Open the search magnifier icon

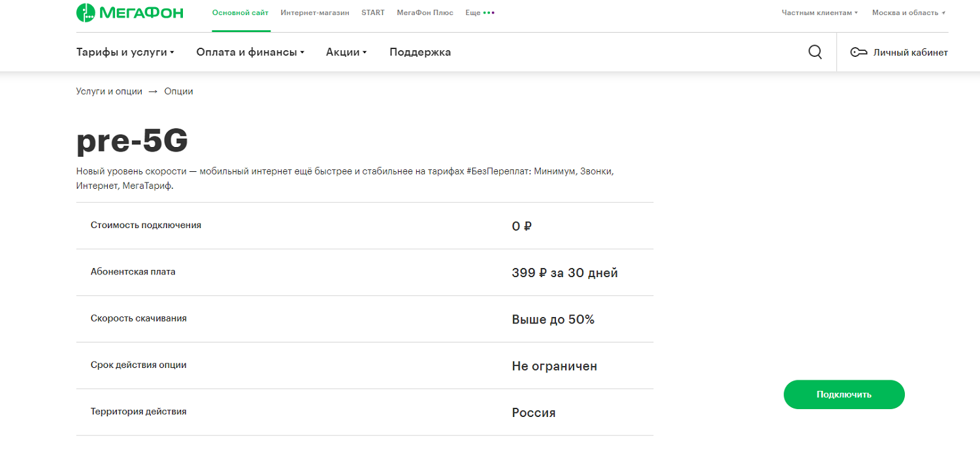pyautogui.click(x=815, y=52)
